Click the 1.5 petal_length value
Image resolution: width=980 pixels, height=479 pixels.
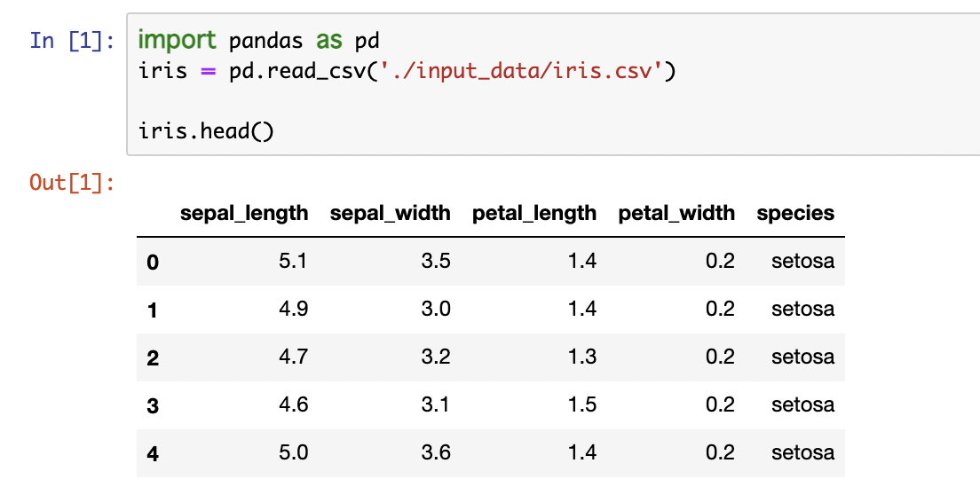(581, 405)
